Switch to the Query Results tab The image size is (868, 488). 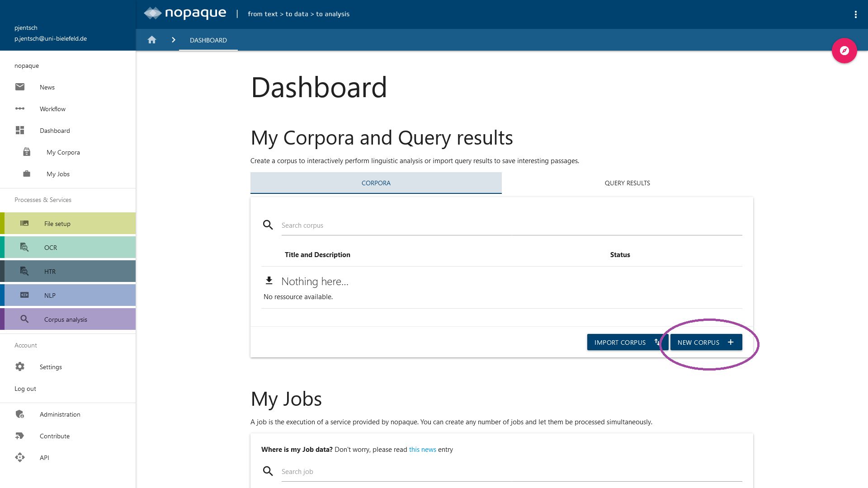point(627,183)
